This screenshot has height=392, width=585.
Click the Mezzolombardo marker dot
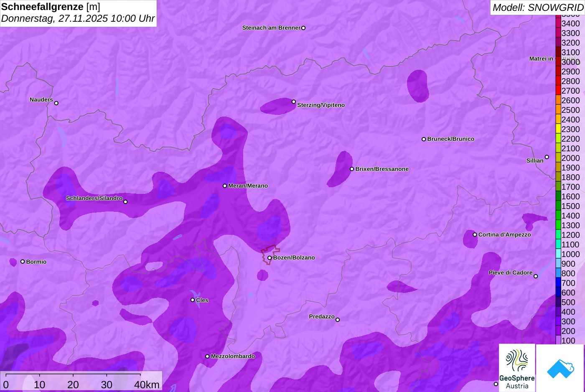pos(207,356)
